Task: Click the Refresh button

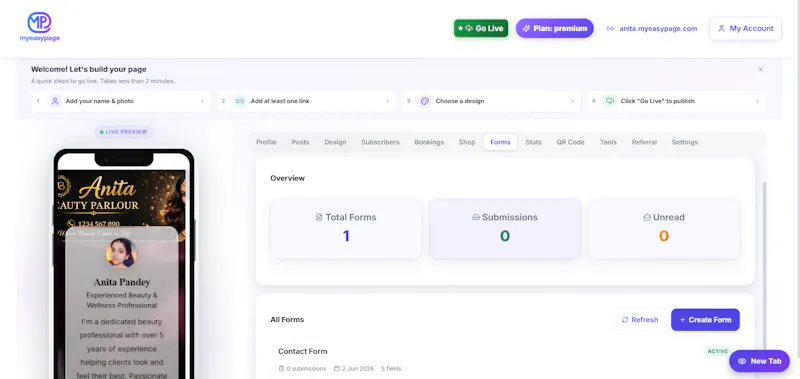Action: pos(640,320)
